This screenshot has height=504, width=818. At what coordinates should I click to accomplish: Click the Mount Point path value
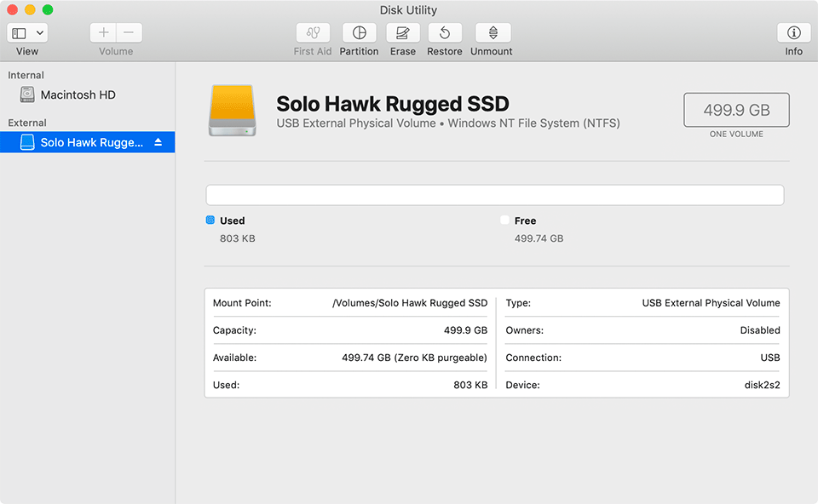(410, 303)
